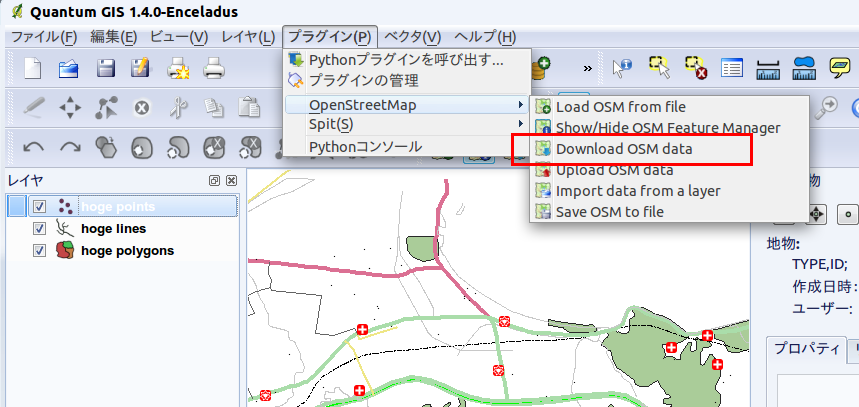Toggle visibility of hoge polygons layer
Screen dimensions: 859x407
[x=39, y=250]
